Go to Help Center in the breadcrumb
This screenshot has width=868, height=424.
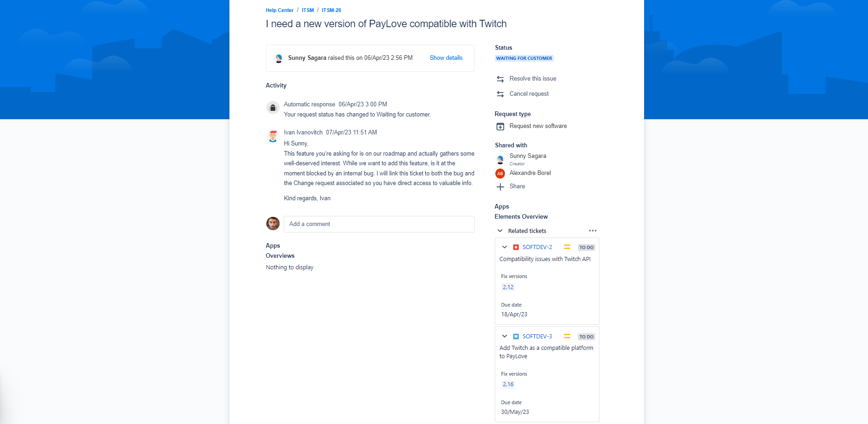pyautogui.click(x=279, y=10)
